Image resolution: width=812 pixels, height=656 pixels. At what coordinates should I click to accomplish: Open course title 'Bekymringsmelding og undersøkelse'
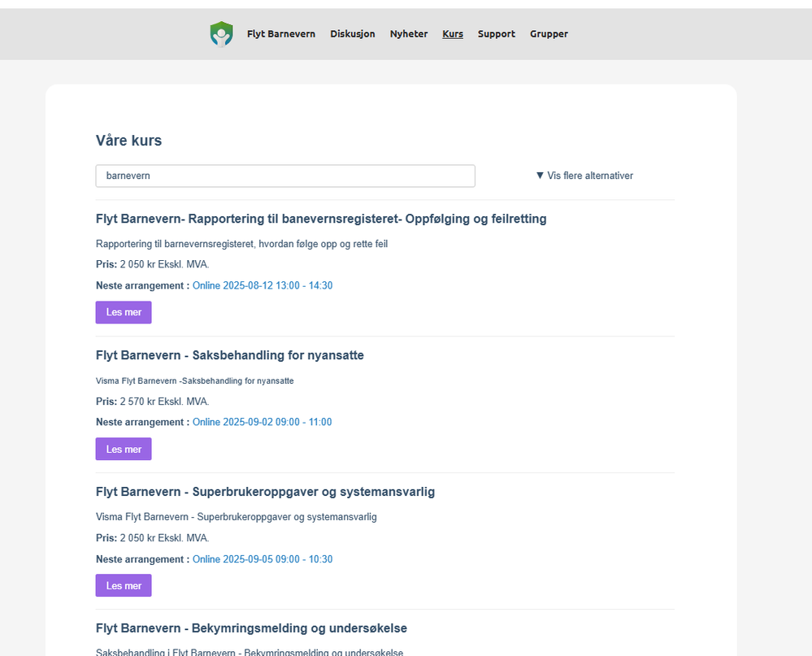(251, 628)
